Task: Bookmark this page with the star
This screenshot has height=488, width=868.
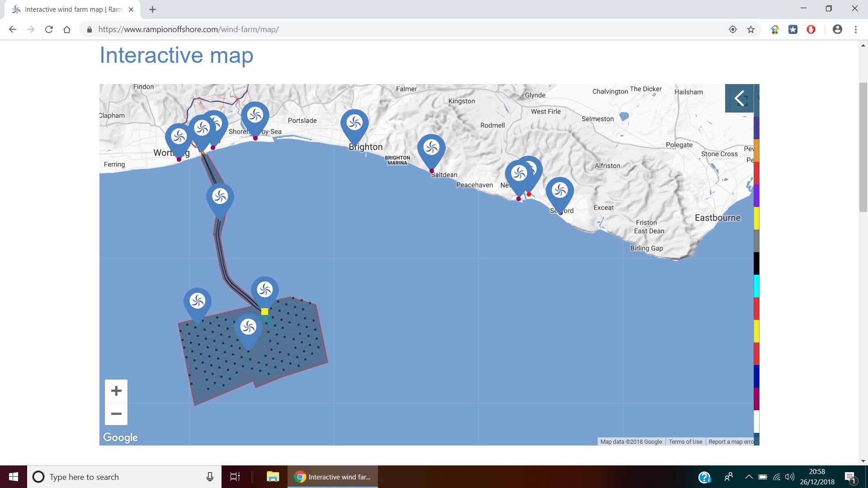Action: [x=751, y=29]
